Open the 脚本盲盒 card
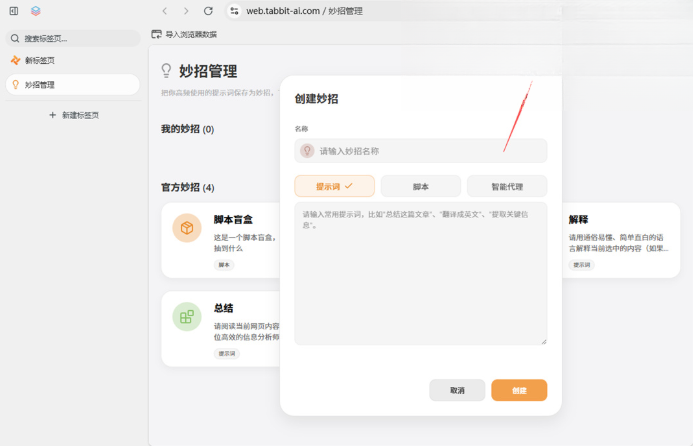The height and width of the screenshot is (446, 693). [x=221, y=240]
